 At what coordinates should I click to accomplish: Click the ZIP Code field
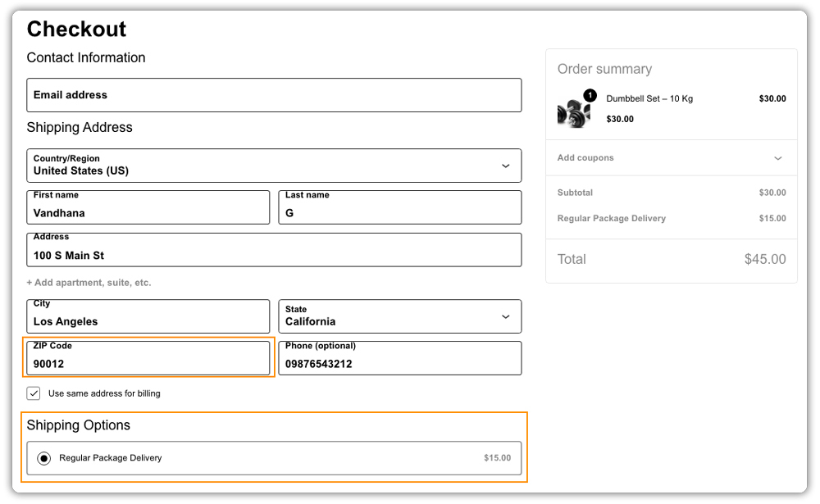click(148, 358)
